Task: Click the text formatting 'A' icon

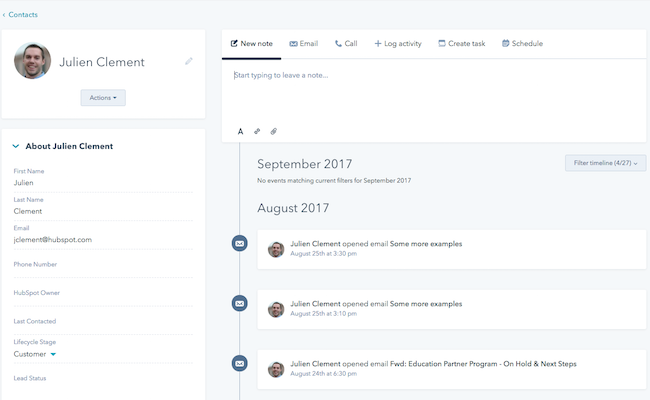Action: pos(240,131)
